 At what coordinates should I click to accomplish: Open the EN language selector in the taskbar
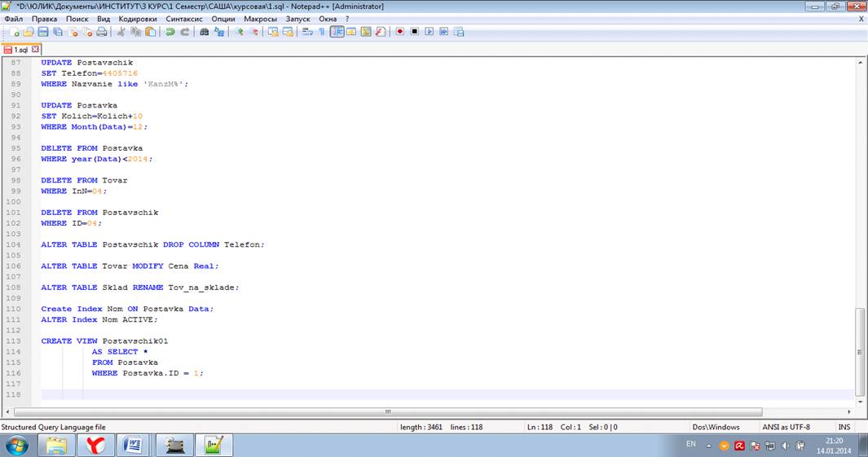coord(691,444)
